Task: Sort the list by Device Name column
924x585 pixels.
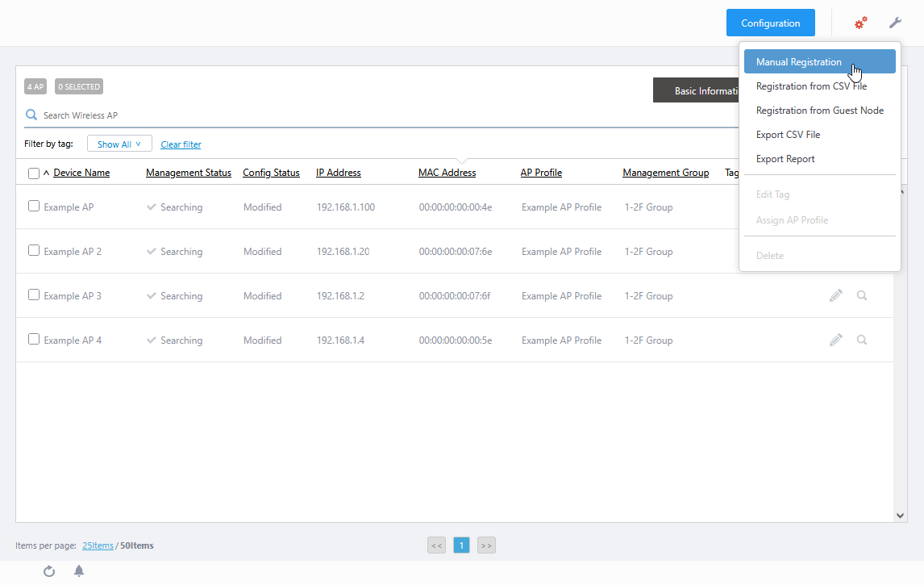Action: click(81, 173)
